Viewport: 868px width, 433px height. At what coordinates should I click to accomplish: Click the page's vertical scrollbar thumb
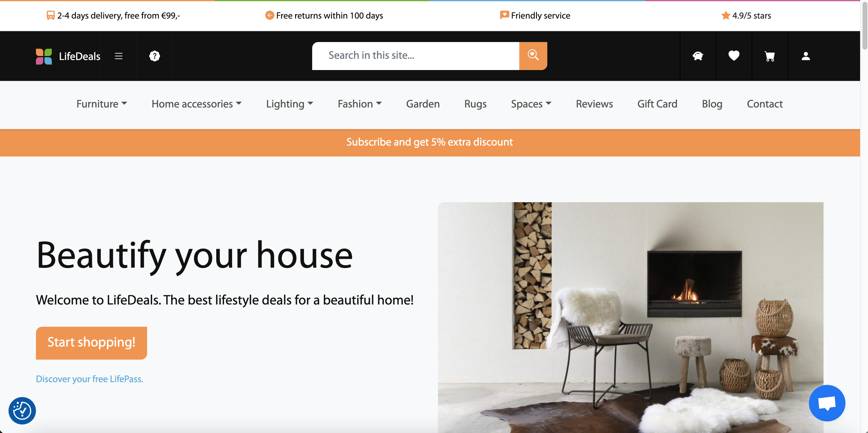pos(864,26)
